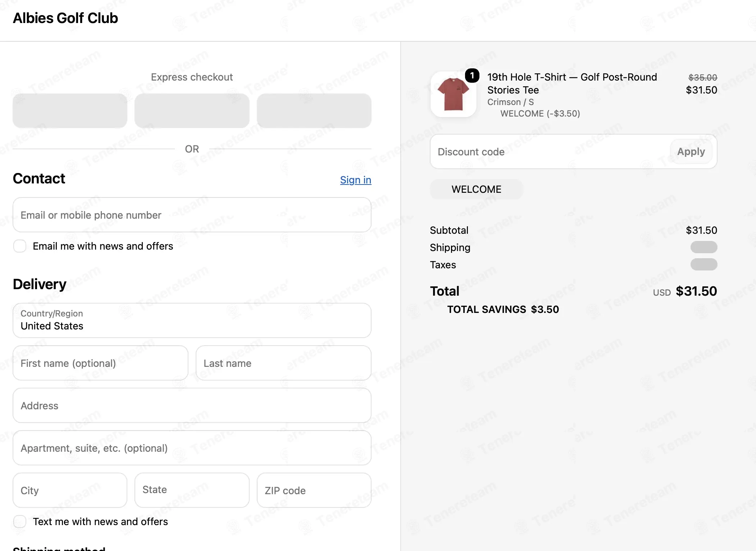The height and width of the screenshot is (551, 756).
Task: Click the crimson T-shirt product thumbnail
Action: coord(453,94)
